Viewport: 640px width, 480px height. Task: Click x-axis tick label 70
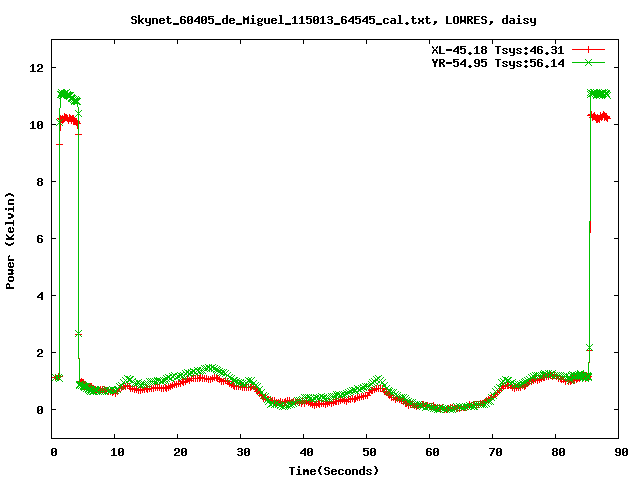click(x=495, y=452)
